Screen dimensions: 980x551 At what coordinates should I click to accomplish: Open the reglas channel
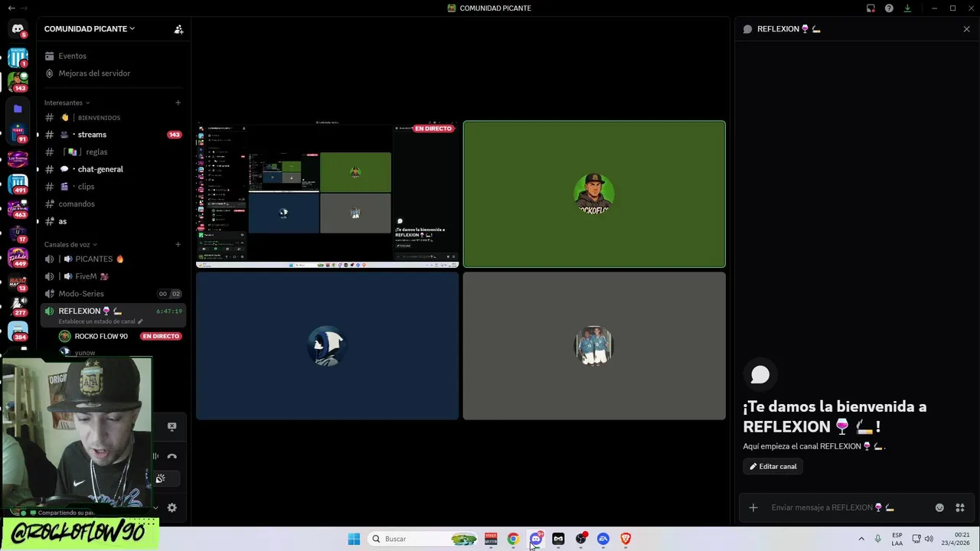(113, 152)
